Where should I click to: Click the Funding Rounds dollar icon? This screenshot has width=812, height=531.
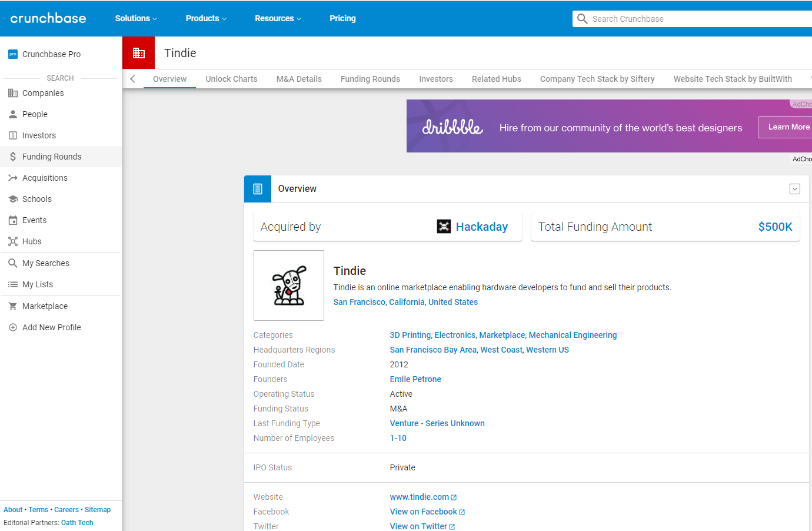tap(13, 157)
